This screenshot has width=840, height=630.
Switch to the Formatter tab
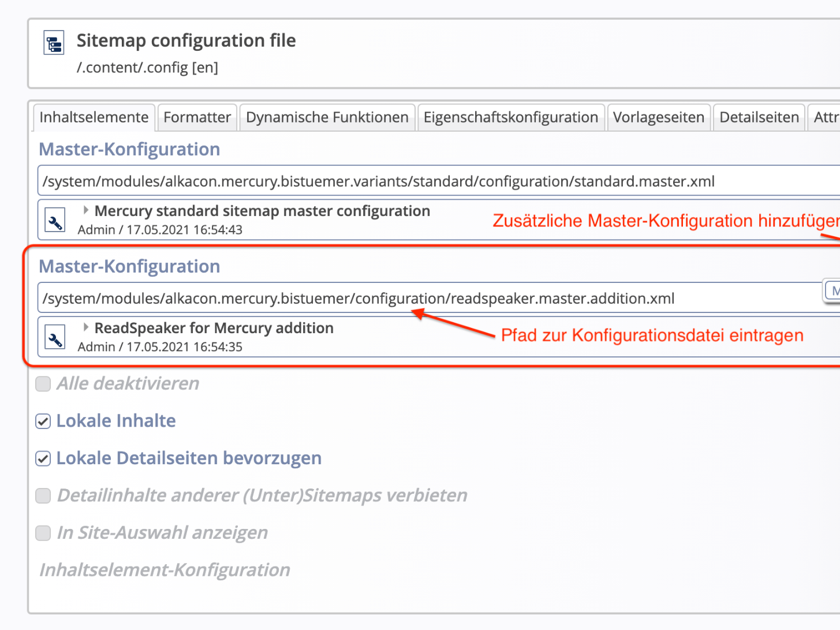coord(197,117)
